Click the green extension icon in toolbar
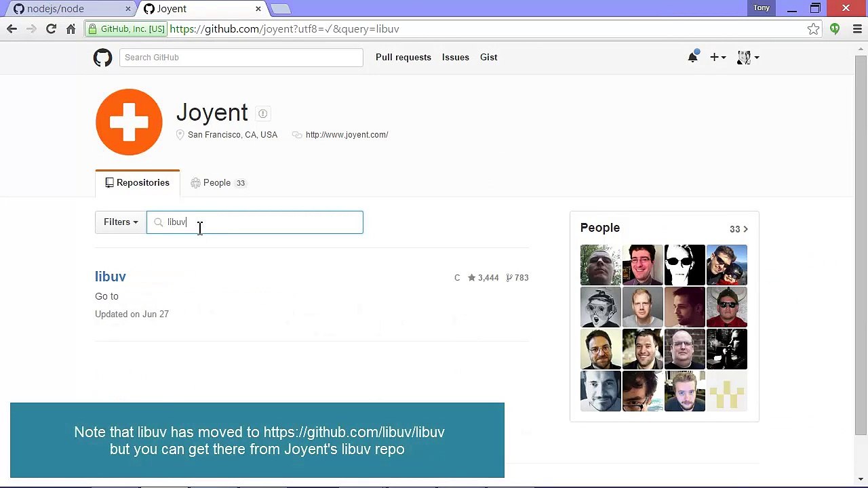This screenshot has height=488, width=868. coord(835,29)
